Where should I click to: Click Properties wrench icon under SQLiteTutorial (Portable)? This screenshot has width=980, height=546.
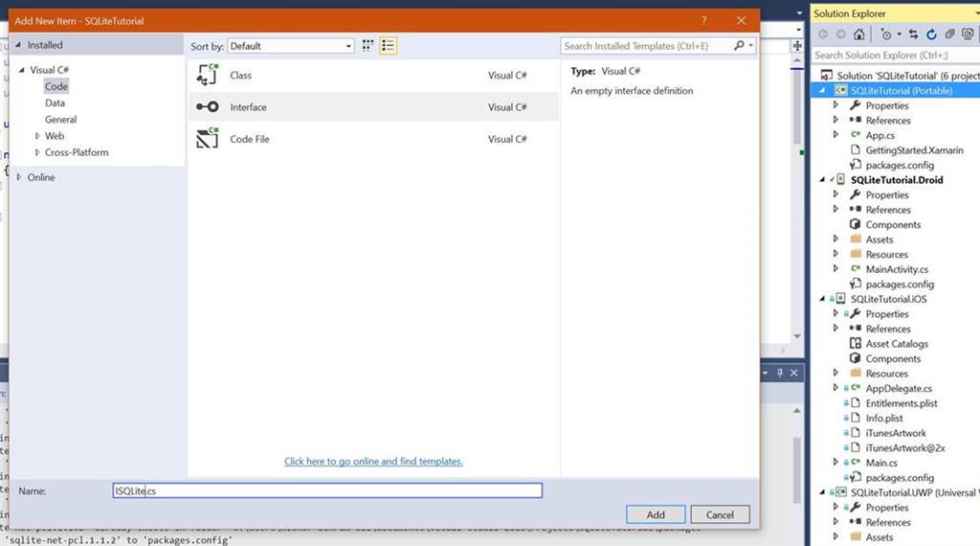coord(855,105)
